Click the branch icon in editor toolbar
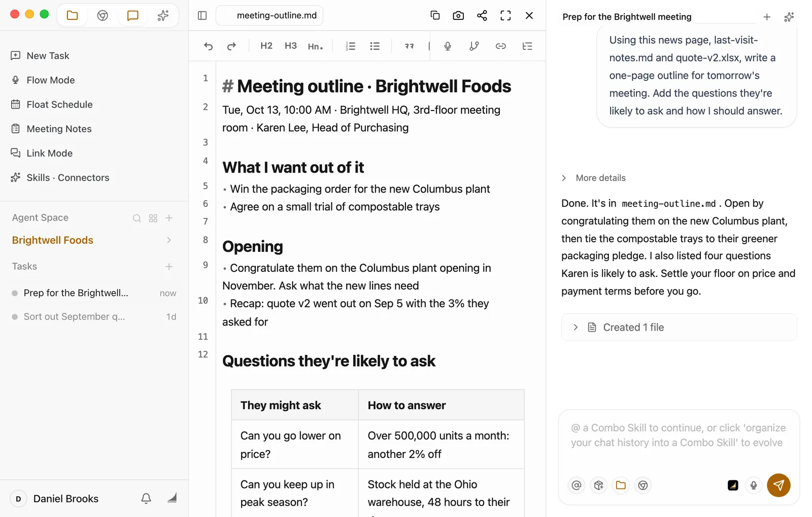The height and width of the screenshot is (517, 812). pos(474,46)
